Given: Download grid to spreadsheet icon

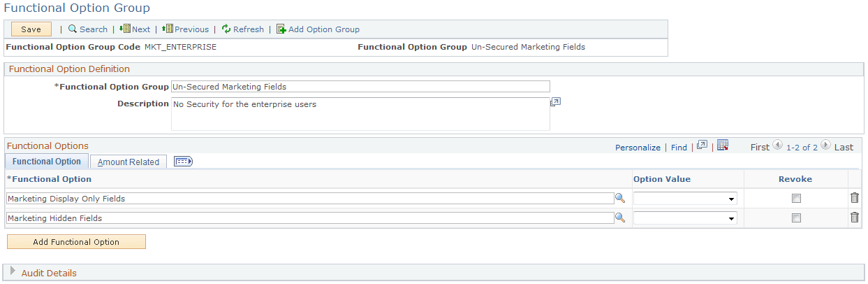Looking at the screenshot, I should 723,145.
